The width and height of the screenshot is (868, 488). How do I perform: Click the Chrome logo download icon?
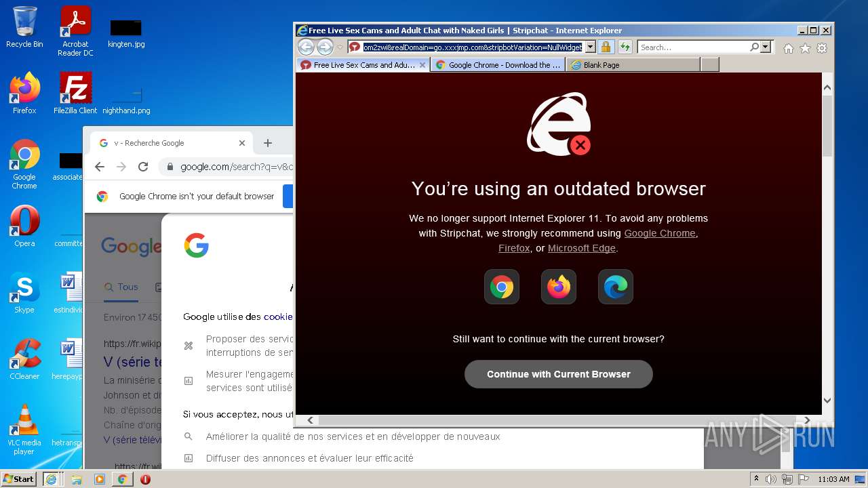point(502,287)
